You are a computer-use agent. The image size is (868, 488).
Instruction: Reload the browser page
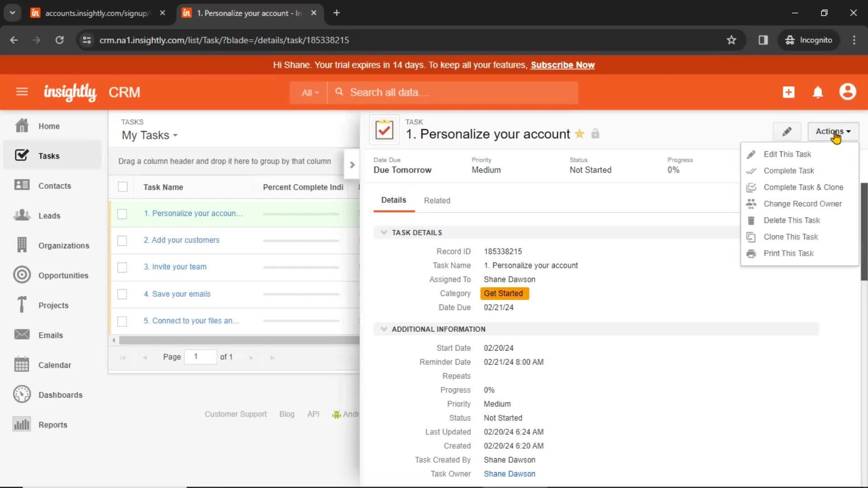pyautogui.click(x=59, y=40)
